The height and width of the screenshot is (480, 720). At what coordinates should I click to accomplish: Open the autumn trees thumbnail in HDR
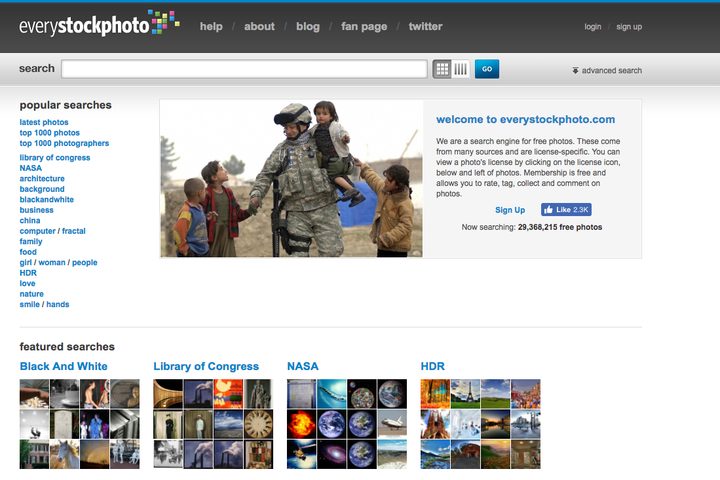coord(435,394)
